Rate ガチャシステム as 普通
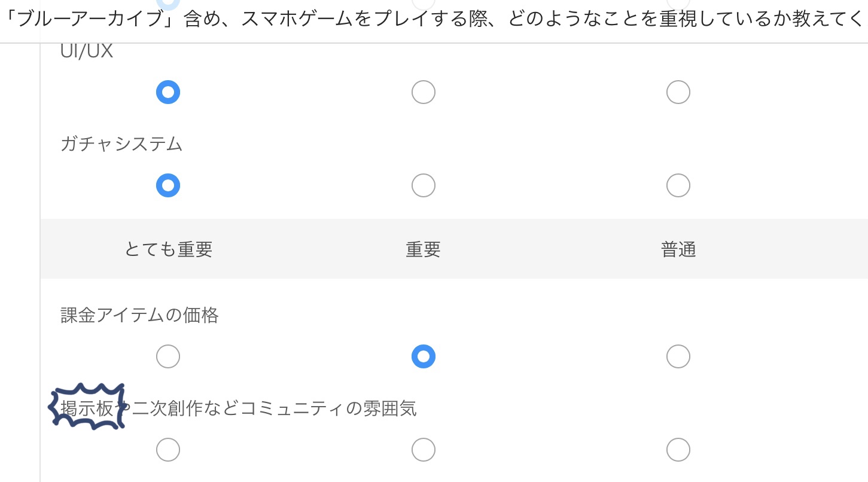 678,185
